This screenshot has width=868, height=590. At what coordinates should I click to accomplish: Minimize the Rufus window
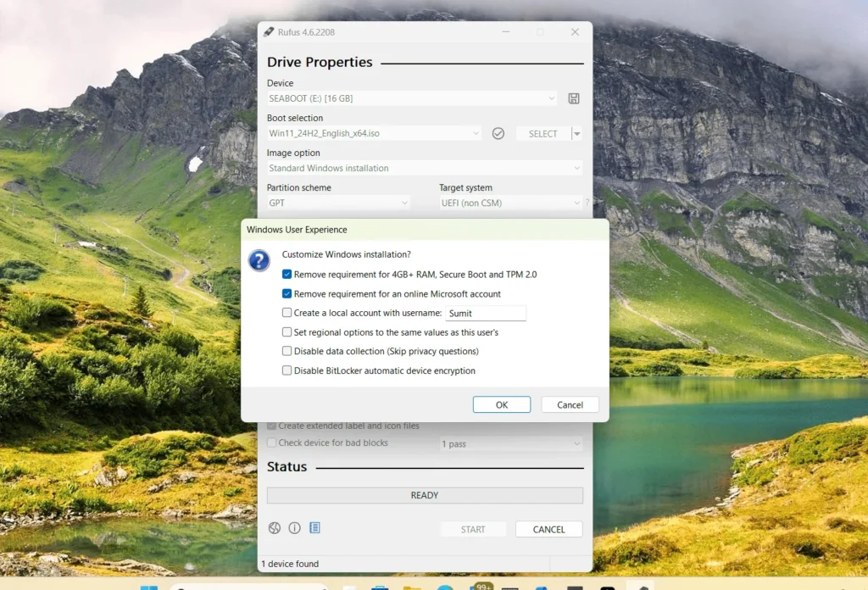(506, 32)
